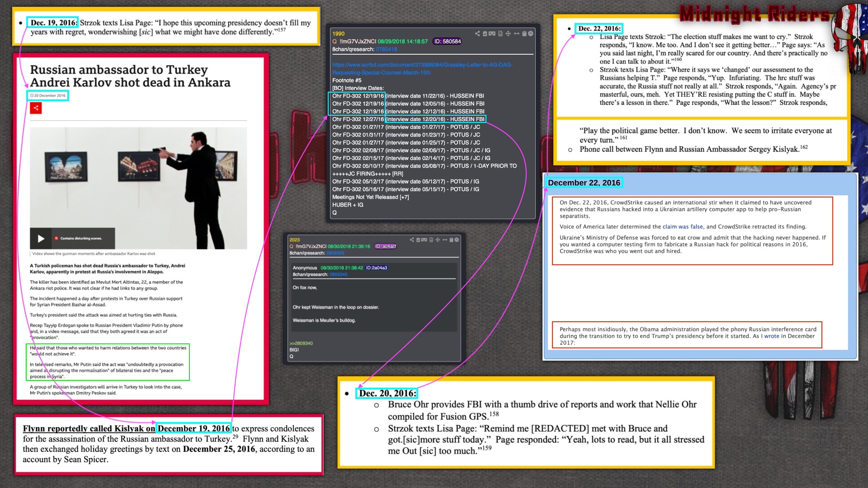Viewport: 868px width, 488px height.
Task: Click the 'Dec. 22, 2016:' timeline heading
Action: click(599, 28)
